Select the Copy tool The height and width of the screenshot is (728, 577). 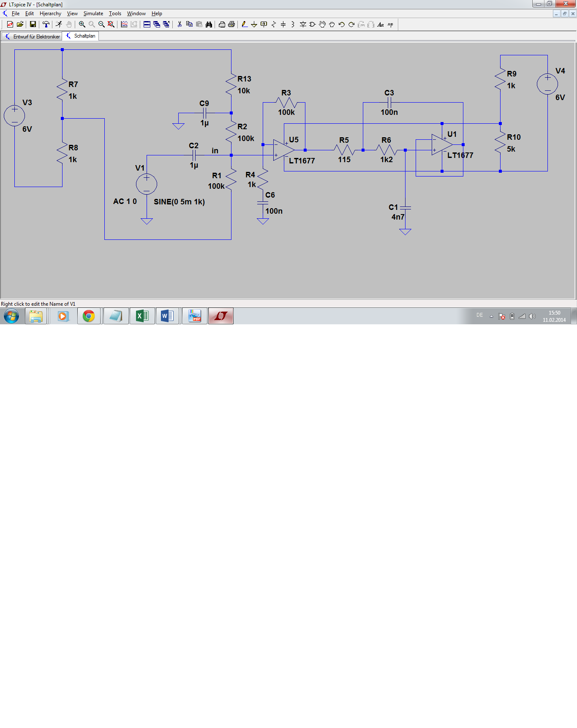[x=189, y=24]
